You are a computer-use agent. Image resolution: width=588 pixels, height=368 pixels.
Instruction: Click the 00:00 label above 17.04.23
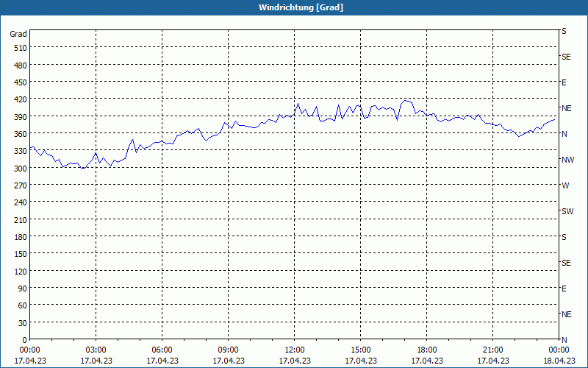coord(29,350)
